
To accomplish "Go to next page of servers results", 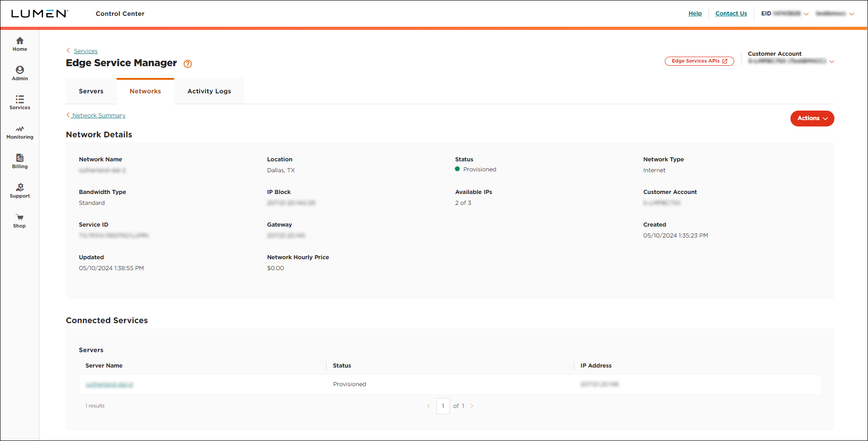I will [x=472, y=406].
